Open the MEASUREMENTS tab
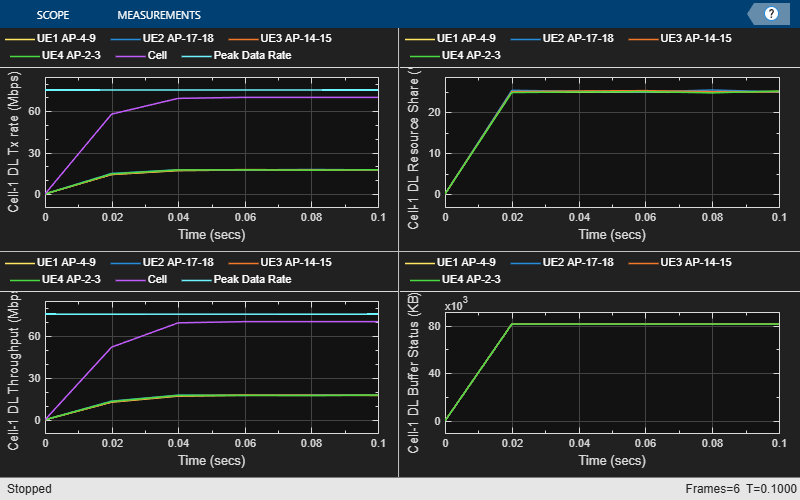This screenshot has height=500, width=800. 158,15
